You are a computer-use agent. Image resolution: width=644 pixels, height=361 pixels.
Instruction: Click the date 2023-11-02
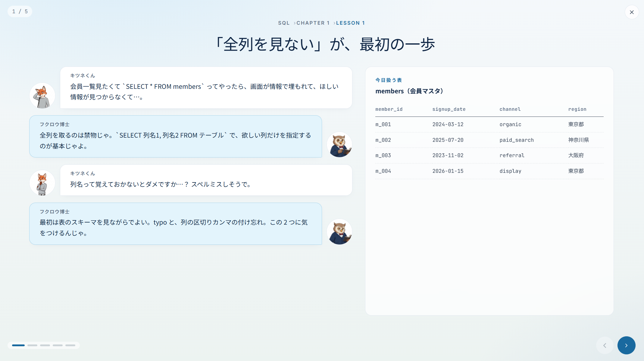448,155
